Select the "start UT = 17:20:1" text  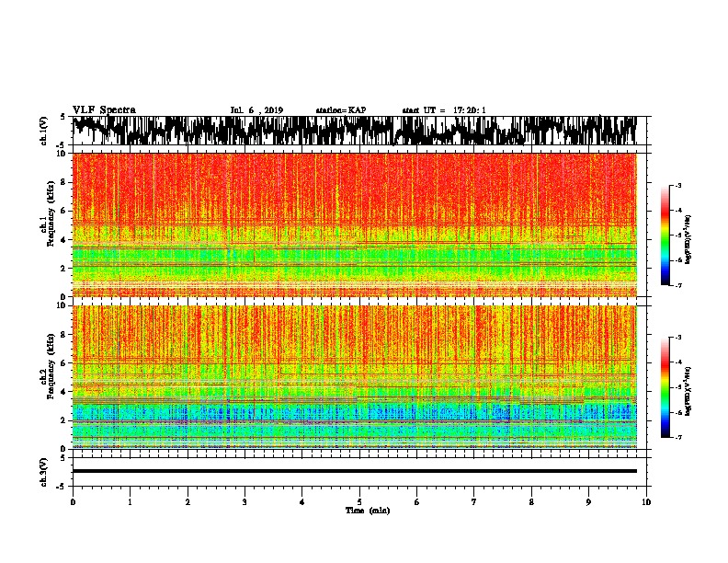click(444, 110)
